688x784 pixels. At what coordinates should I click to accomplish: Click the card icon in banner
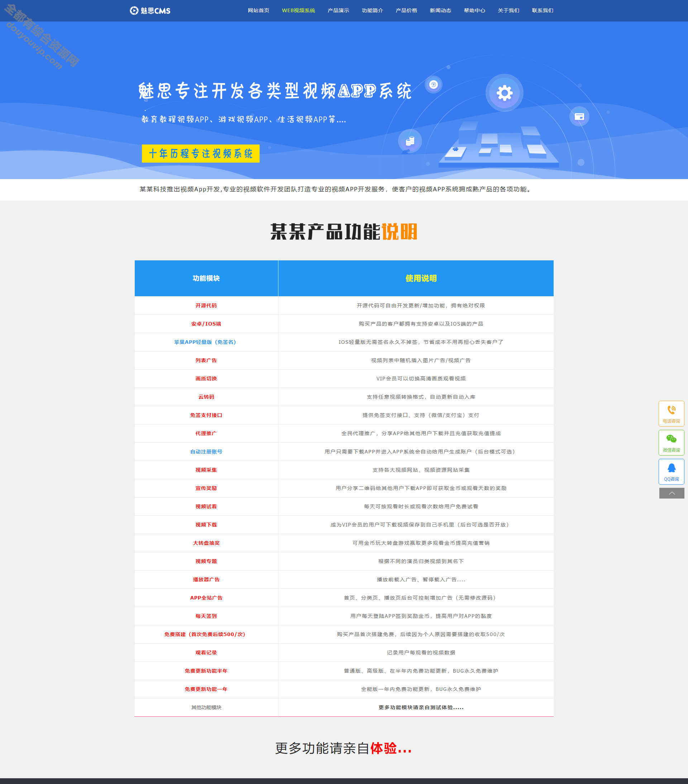coord(579,117)
